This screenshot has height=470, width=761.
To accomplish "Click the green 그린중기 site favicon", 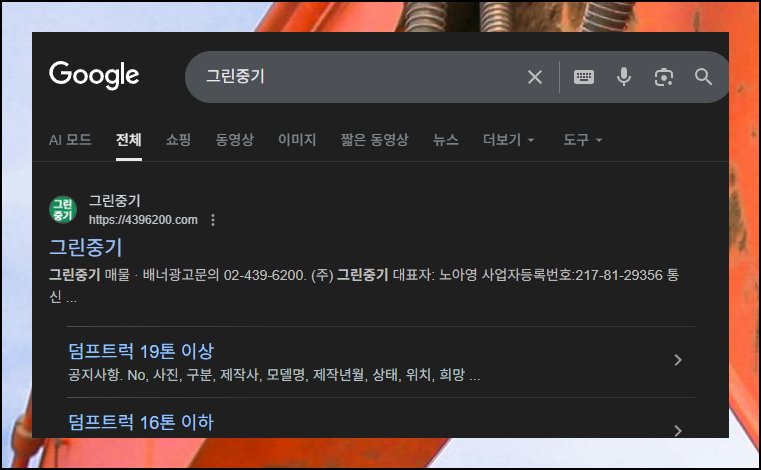I will pos(63,210).
